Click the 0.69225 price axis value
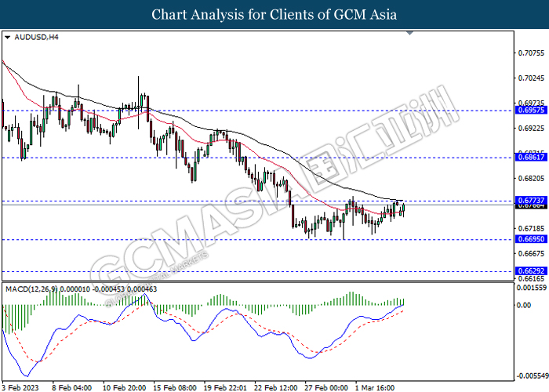 click(x=531, y=129)
